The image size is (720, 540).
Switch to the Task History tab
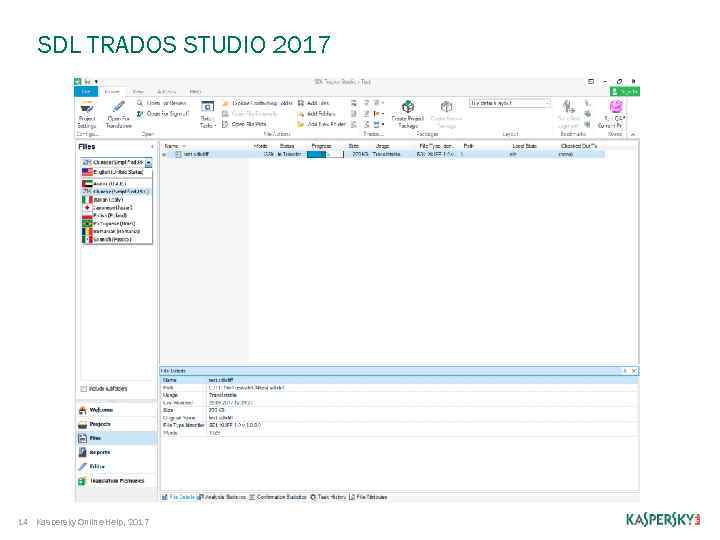point(328,497)
